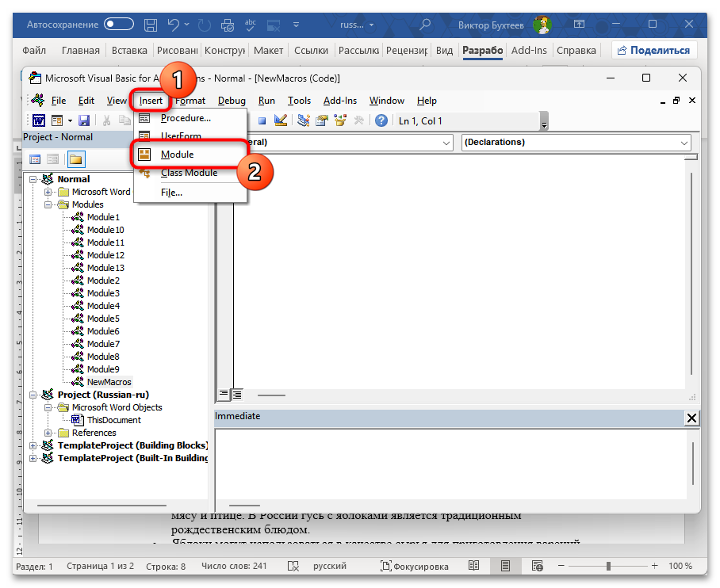Click the Read Mode view icon

[473, 566]
